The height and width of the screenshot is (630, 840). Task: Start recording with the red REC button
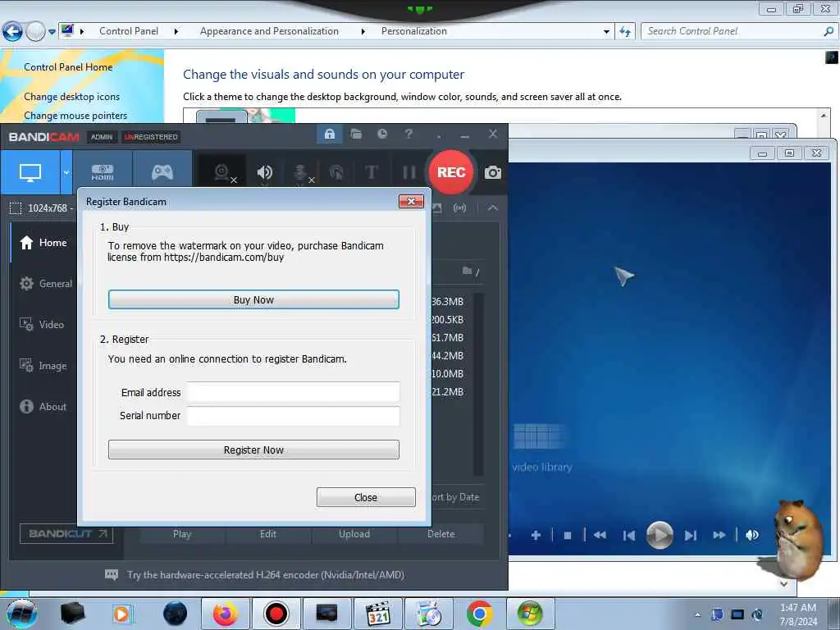pos(451,172)
